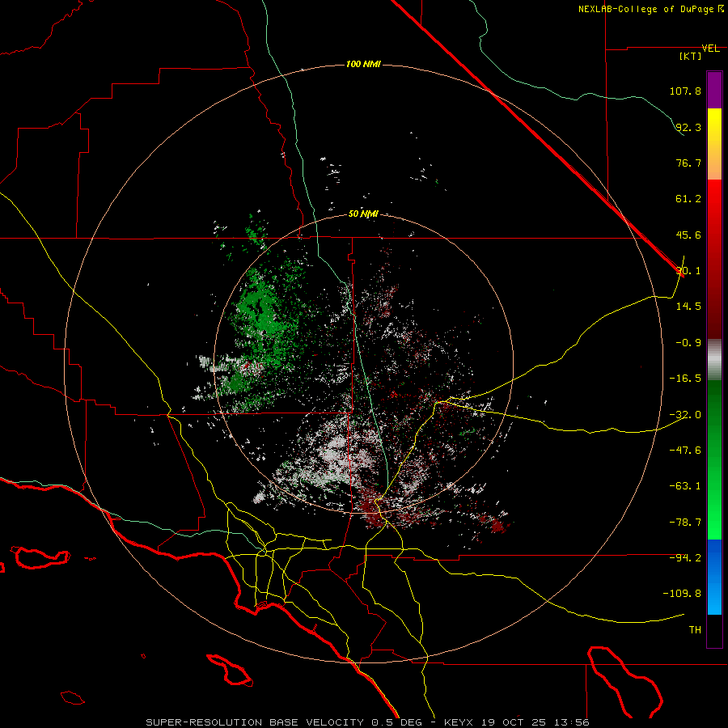Click the -109.8 legend value
Screen dimensions: 728x728
click(683, 594)
